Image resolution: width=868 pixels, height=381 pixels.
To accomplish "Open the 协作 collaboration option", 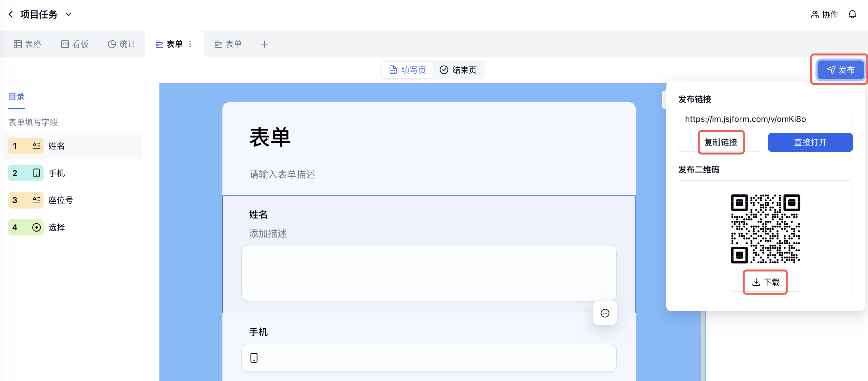I will click(x=824, y=14).
